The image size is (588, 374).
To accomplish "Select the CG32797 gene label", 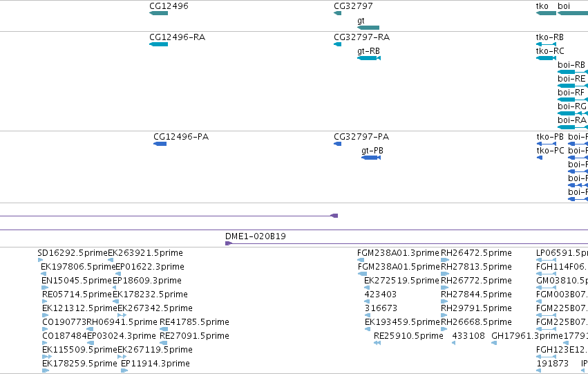I will pos(353,6).
